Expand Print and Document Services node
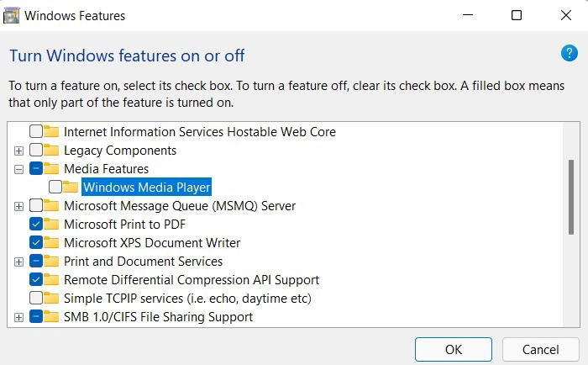The width and height of the screenshot is (588, 365). point(18,262)
